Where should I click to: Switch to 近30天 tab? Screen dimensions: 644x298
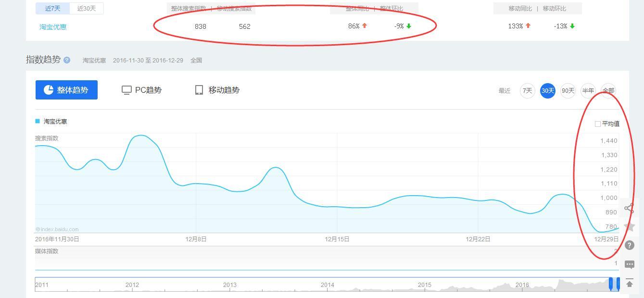87,8
